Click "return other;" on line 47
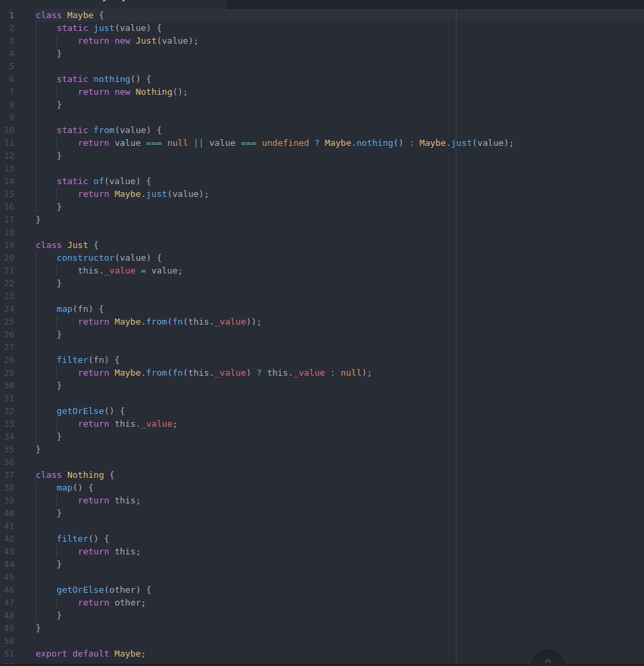Image resolution: width=644 pixels, height=666 pixels. click(112, 602)
